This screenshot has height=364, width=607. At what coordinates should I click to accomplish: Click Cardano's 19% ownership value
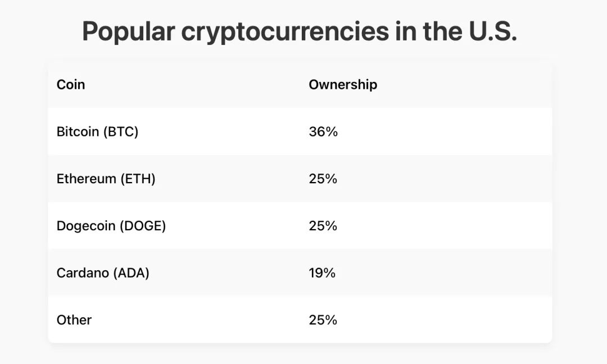(x=322, y=273)
